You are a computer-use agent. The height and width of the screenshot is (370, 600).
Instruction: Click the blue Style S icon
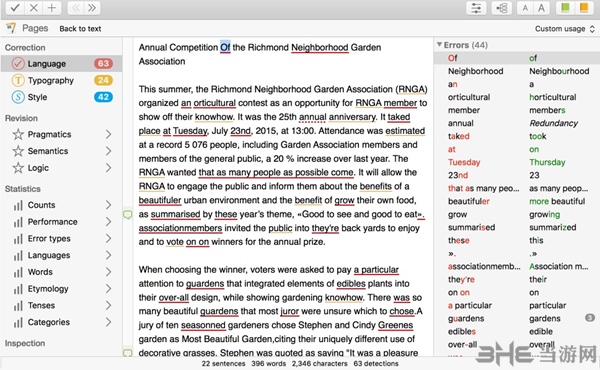(18, 97)
